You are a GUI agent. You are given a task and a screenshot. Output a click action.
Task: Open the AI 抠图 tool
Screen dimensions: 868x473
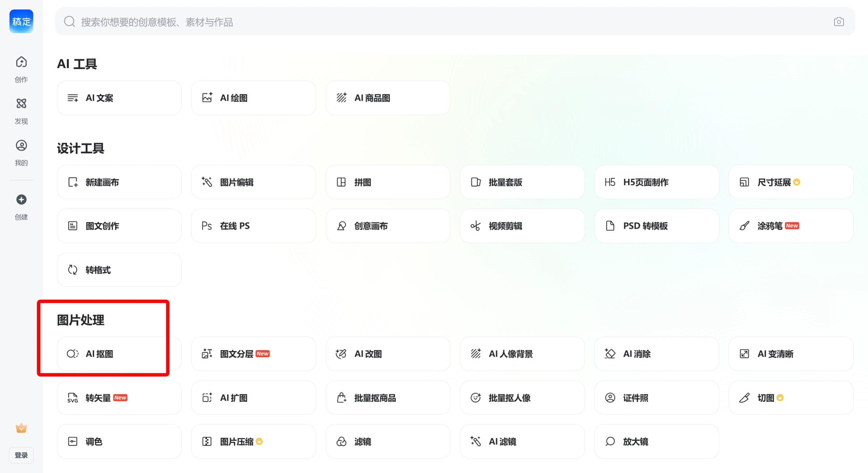pyautogui.click(x=119, y=354)
